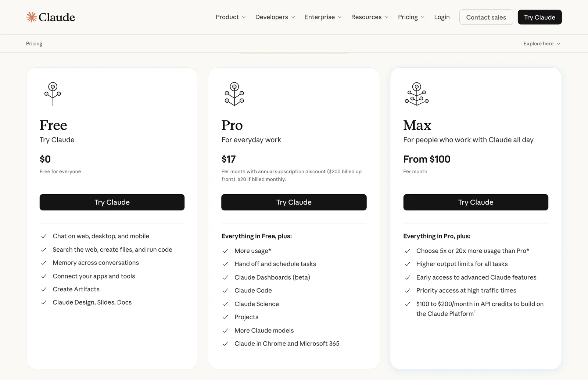Open the Resources dropdown
Viewport: 588px width, 380px height.
tap(370, 17)
